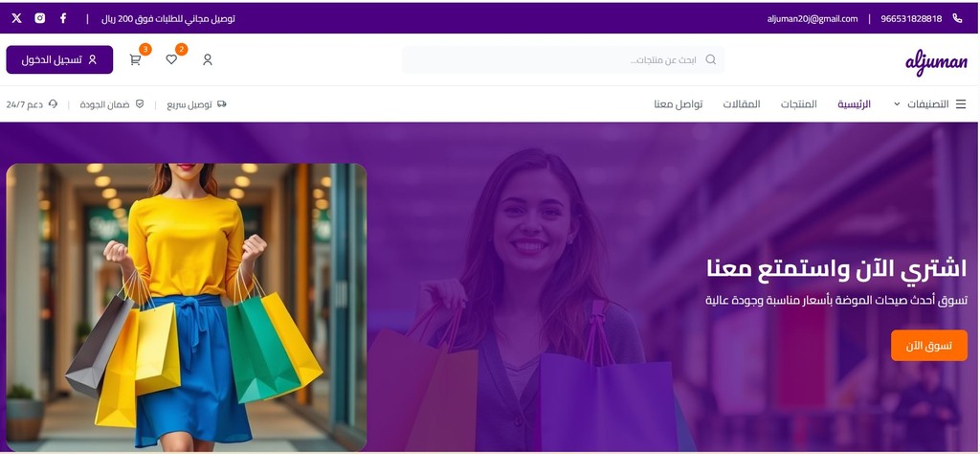Click the aljuman20j@gmail.com email link

click(x=813, y=19)
